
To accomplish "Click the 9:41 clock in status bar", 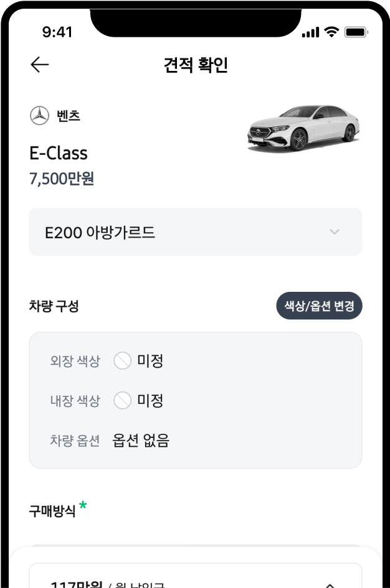I will tap(57, 32).
